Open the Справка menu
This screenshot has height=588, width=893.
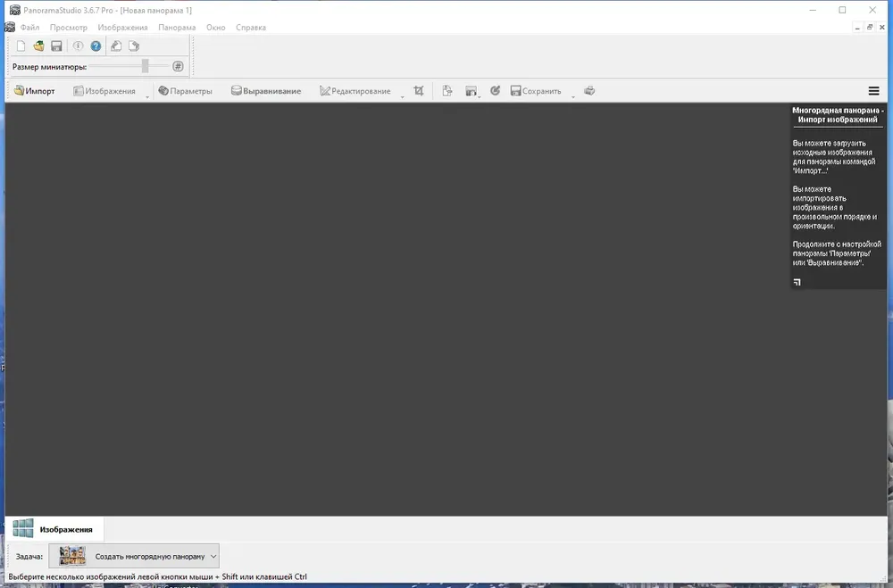[x=251, y=28]
